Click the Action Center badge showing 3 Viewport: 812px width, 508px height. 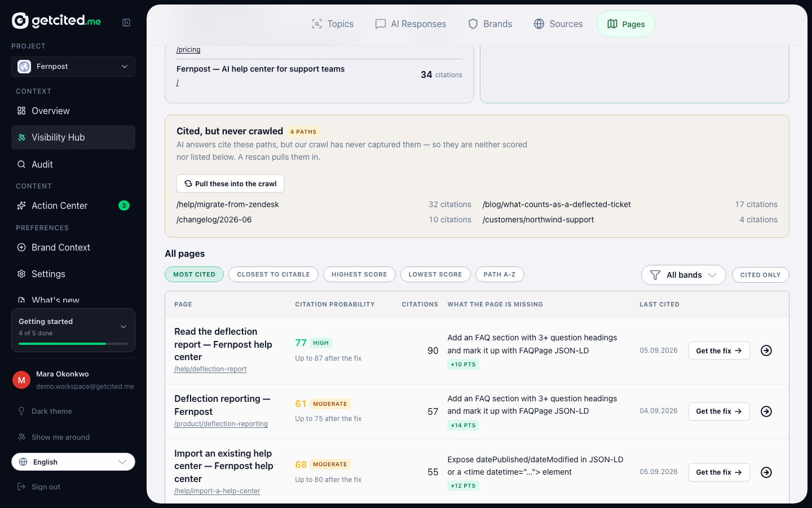coord(124,205)
